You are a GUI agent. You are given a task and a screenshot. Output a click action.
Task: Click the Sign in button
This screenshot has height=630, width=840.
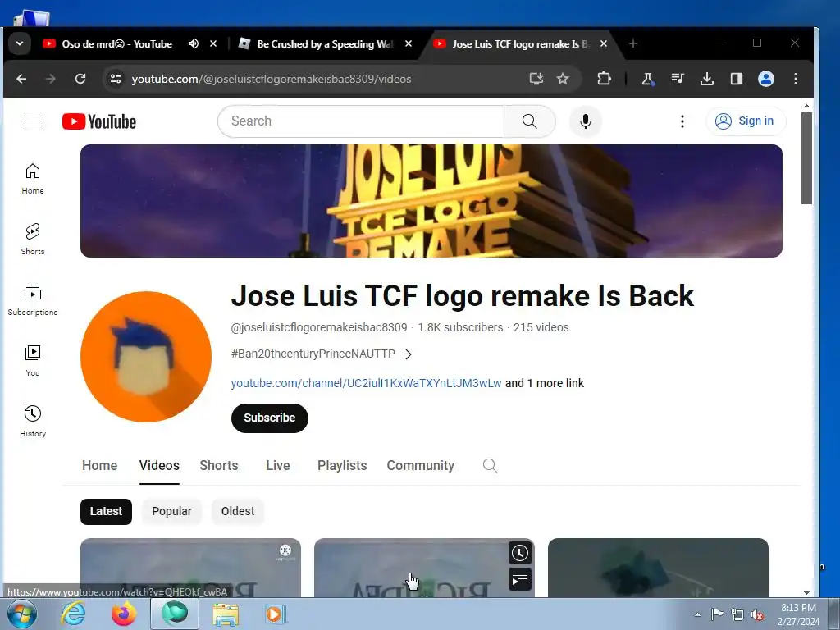point(746,121)
